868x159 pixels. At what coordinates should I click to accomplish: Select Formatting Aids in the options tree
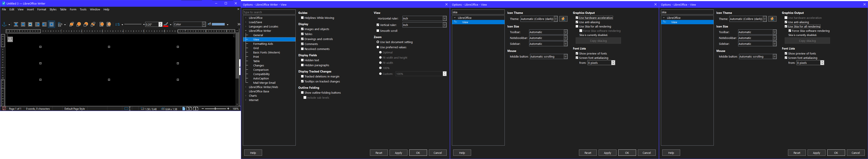point(263,44)
